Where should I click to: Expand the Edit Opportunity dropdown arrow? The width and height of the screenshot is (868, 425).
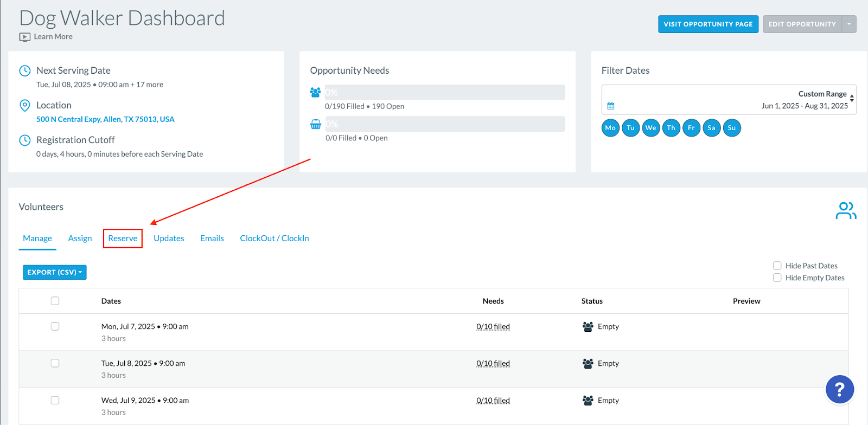click(849, 24)
